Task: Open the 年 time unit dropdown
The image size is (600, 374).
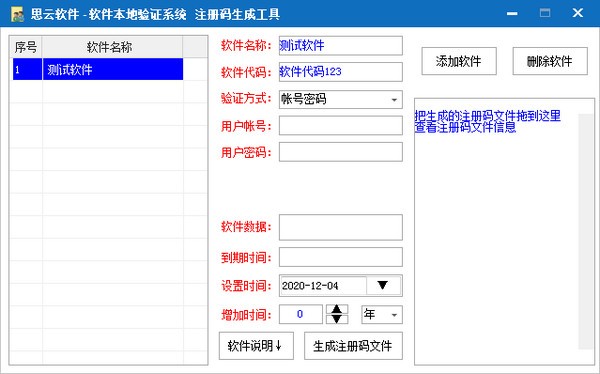Action: click(x=394, y=315)
